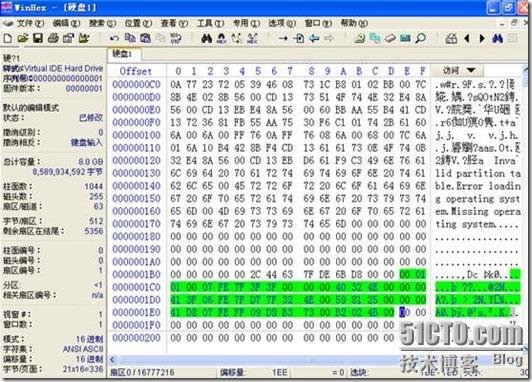Image resolution: width=532 pixels, height=382 pixels.
Task: Open file Properties toolbar icon
Action: point(68,38)
